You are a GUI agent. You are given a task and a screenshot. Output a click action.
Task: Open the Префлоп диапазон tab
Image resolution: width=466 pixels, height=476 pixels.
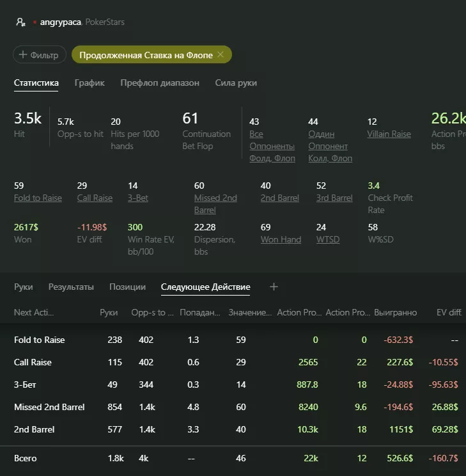coord(160,83)
